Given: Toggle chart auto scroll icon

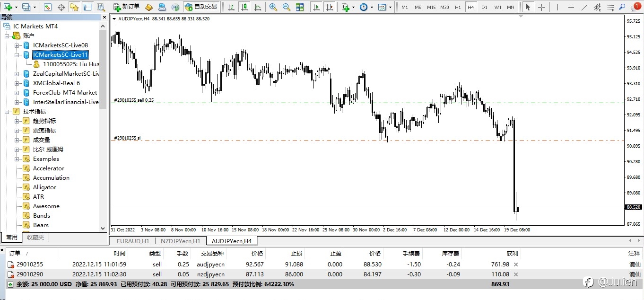Looking at the screenshot, I should tap(316, 7).
